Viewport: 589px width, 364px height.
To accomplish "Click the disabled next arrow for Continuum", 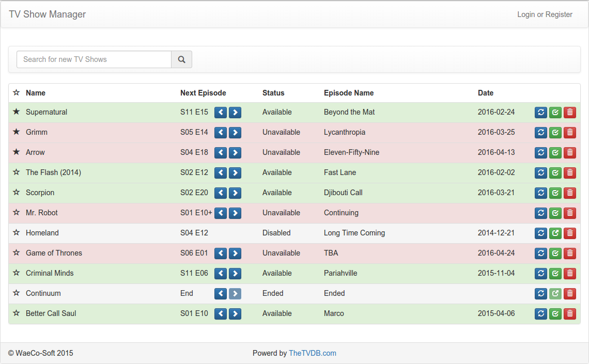I will click(235, 294).
